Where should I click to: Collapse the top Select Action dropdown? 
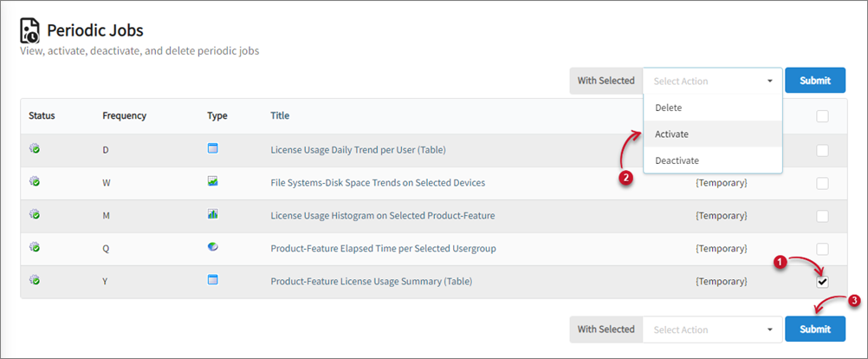pyautogui.click(x=712, y=81)
